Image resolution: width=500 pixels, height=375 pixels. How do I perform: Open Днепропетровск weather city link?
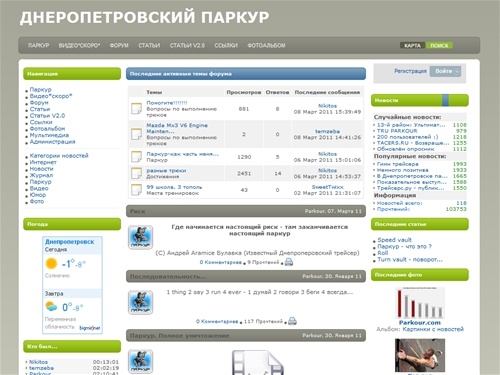tap(69, 242)
